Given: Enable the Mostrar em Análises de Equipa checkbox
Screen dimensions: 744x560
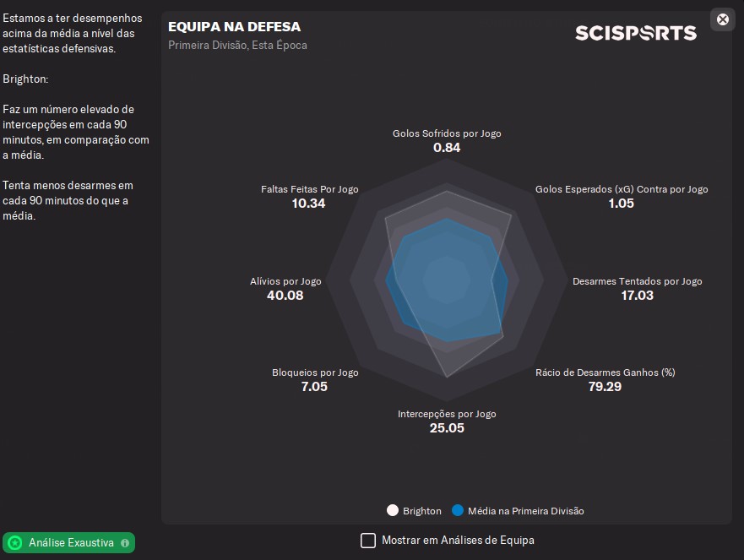Looking at the screenshot, I should tap(368, 541).
